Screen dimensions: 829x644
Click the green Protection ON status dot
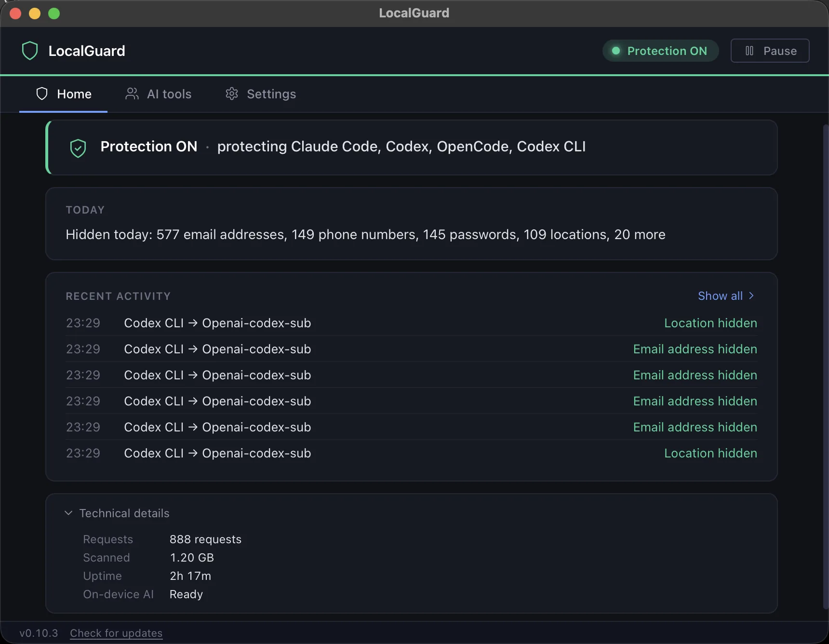[x=616, y=51]
